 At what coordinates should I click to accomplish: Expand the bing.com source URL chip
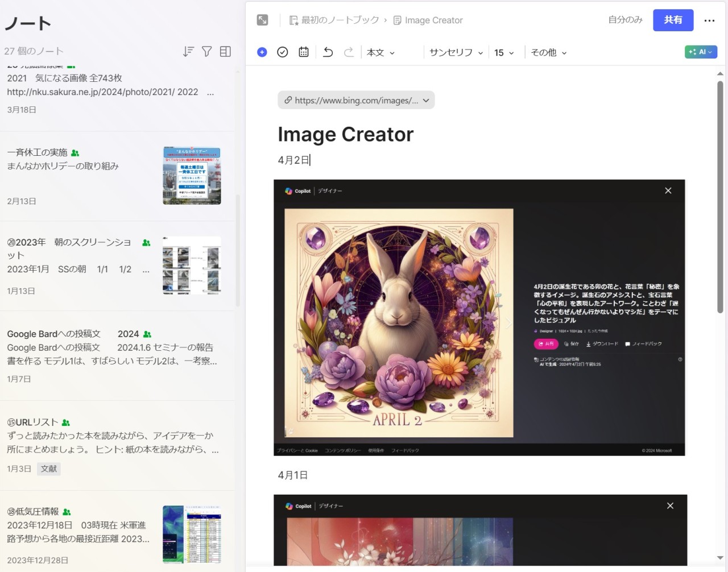(356, 100)
